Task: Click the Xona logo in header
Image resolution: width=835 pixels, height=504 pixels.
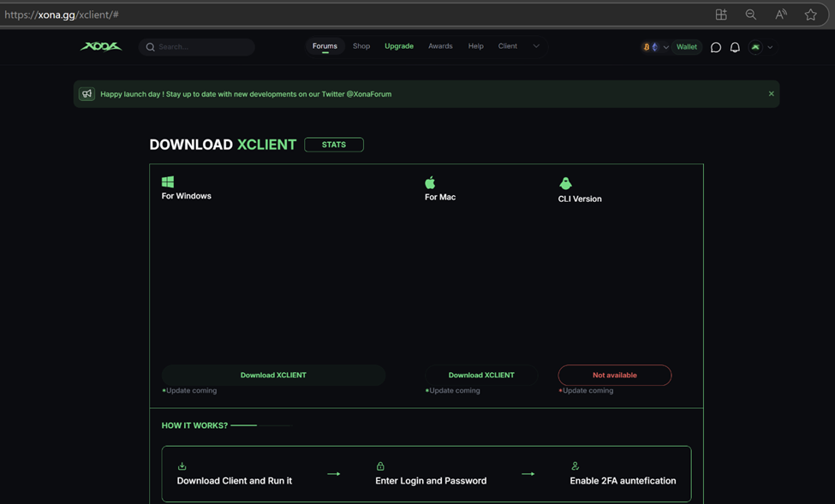Action: click(x=101, y=47)
